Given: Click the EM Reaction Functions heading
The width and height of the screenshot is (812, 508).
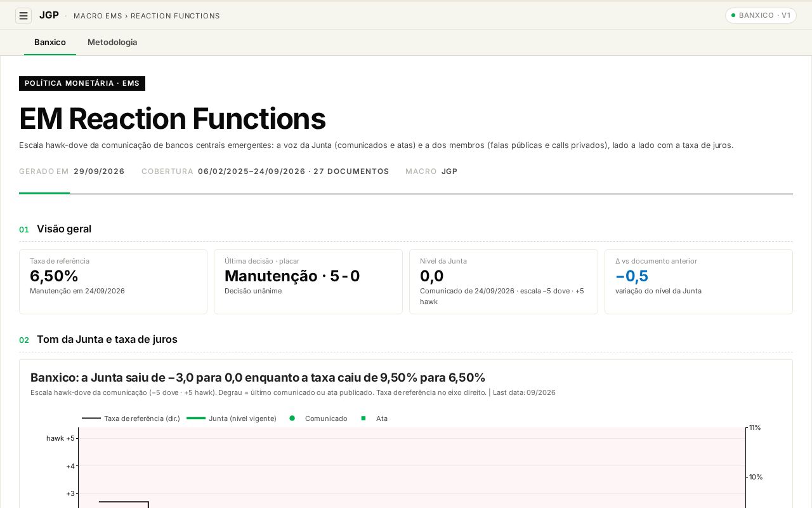Looking at the screenshot, I should pos(173,119).
